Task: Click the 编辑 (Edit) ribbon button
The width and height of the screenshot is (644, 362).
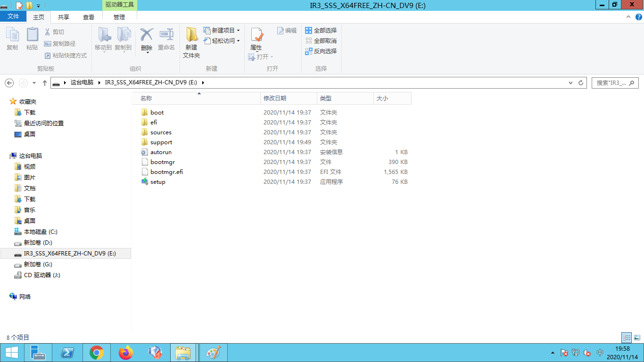Action: pos(287,30)
